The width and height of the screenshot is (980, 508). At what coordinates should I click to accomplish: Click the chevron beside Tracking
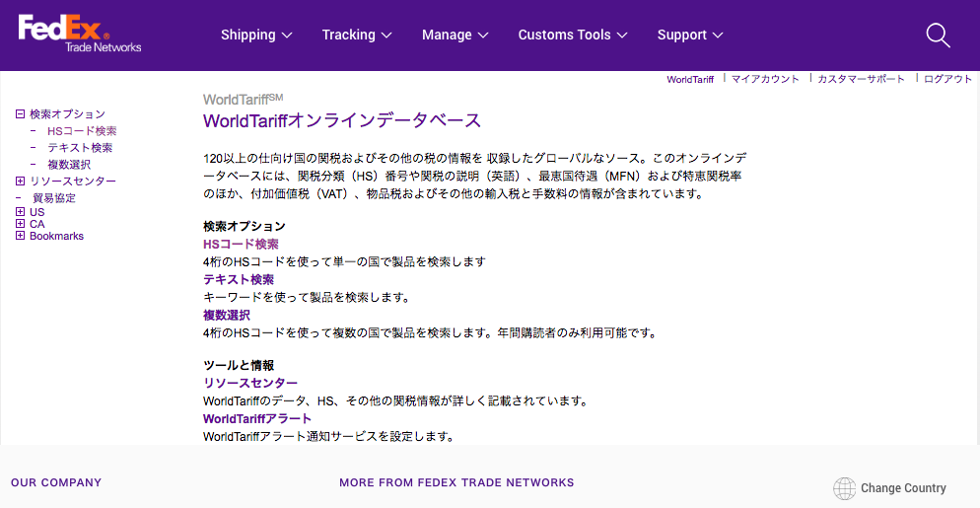coord(386,36)
